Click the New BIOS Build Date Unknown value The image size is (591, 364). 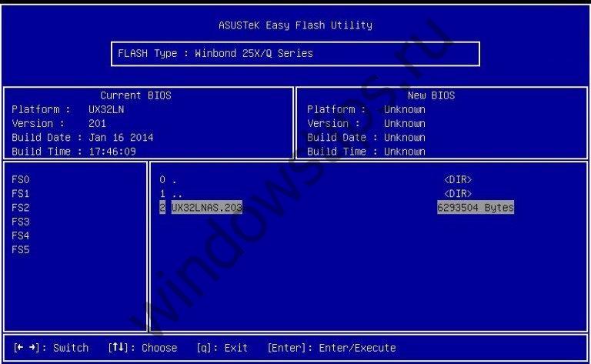tap(405, 138)
